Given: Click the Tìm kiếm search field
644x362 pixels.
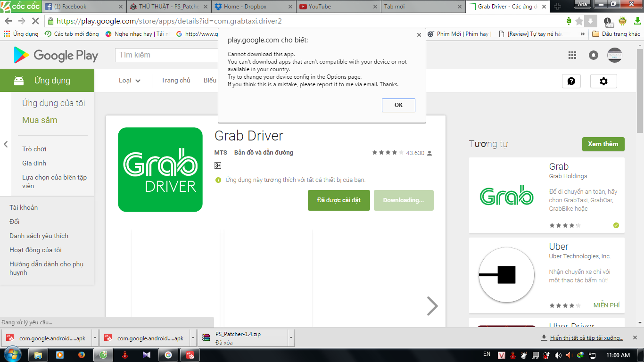Looking at the screenshot, I should point(167,55).
